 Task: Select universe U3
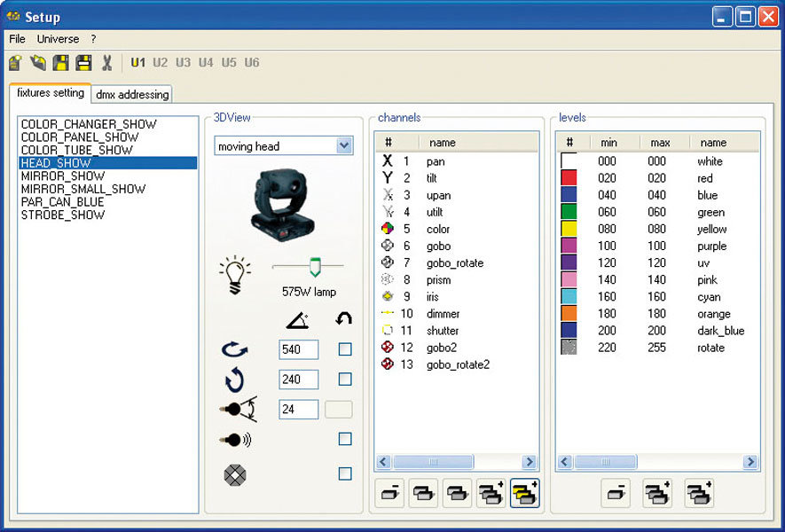point(183,62)
